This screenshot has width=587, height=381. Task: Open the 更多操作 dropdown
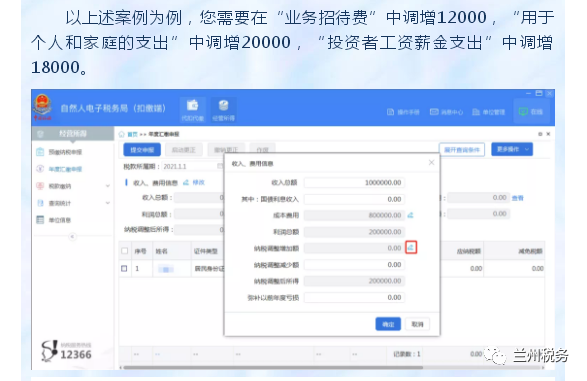[x=512, y=149]
